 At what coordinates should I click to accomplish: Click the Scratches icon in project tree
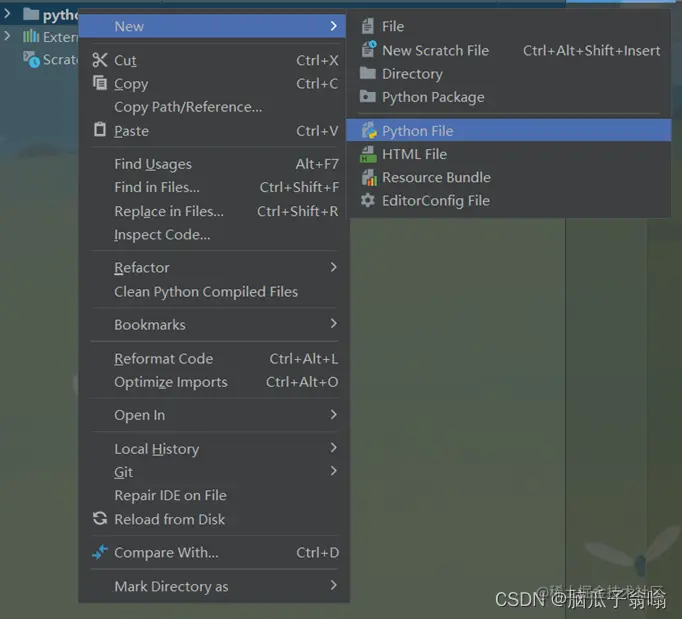(31, 60)
